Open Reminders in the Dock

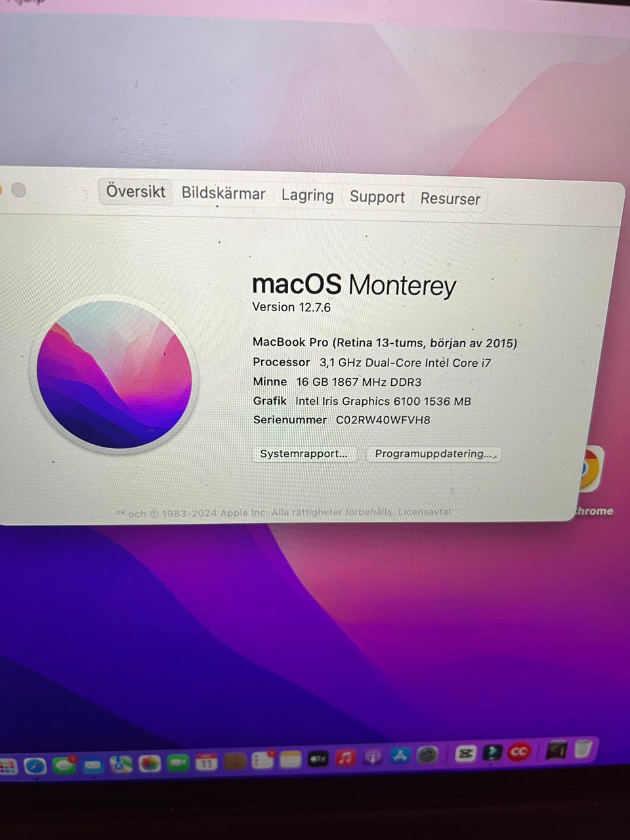[x=262, y=760]
